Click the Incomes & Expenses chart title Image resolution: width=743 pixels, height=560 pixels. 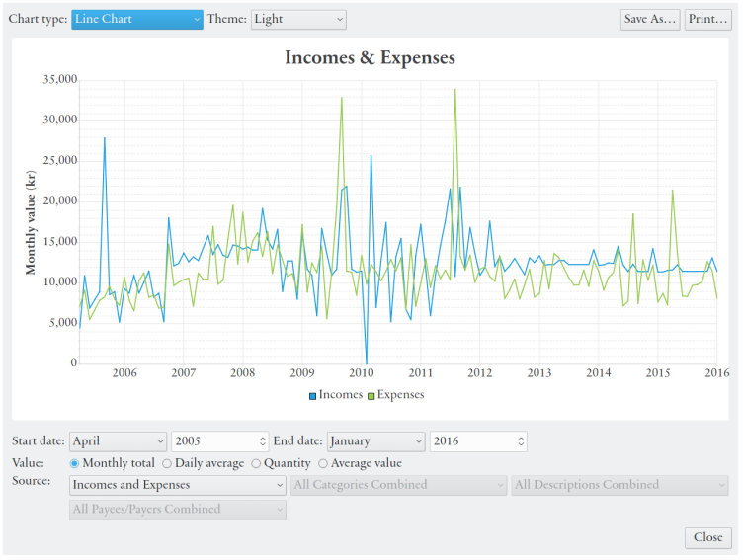pyautogui.click(x=370, y=57)
